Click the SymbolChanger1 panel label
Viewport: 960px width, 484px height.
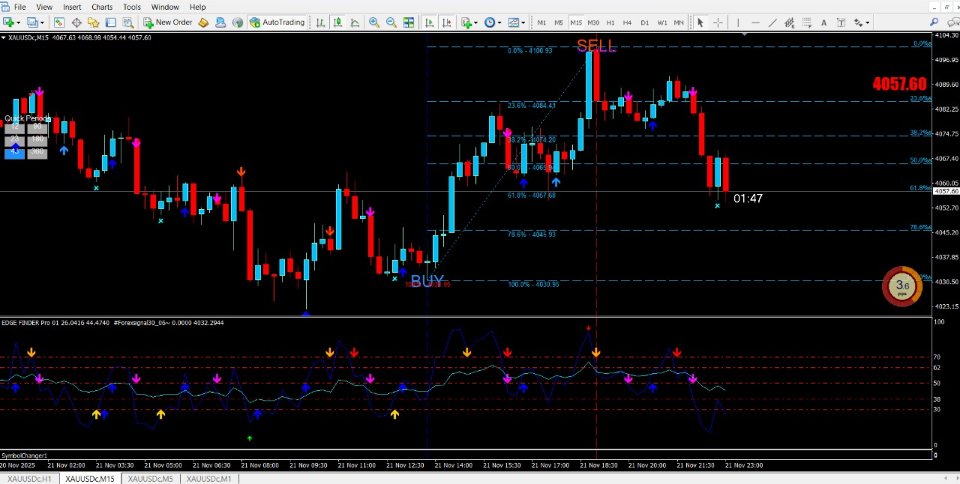click(24, 455)
